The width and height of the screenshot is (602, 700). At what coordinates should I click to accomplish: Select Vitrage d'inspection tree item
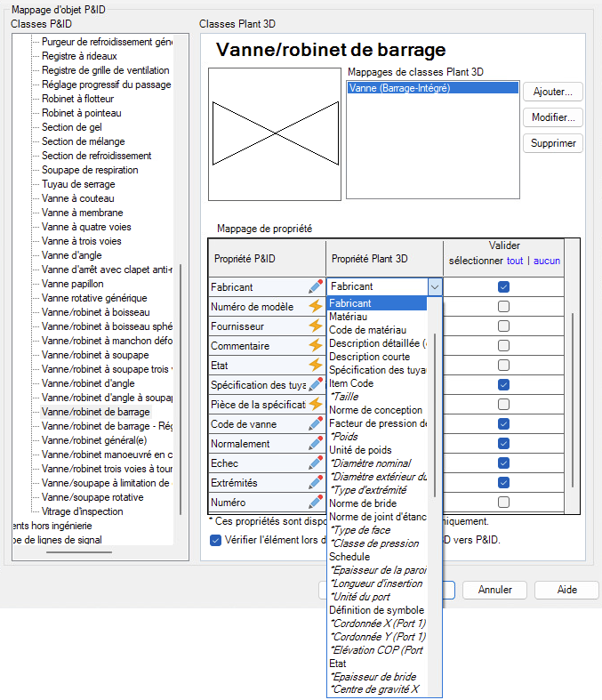click(x=82, y=511)
